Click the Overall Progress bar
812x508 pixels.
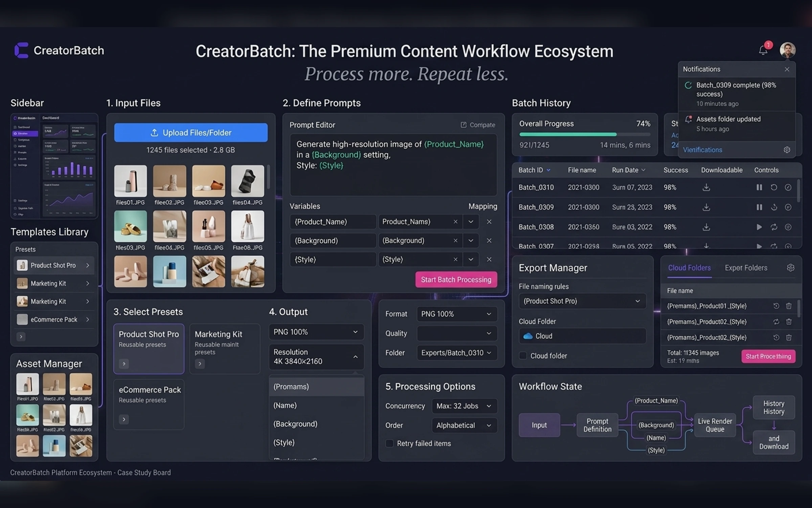(585, 134)
